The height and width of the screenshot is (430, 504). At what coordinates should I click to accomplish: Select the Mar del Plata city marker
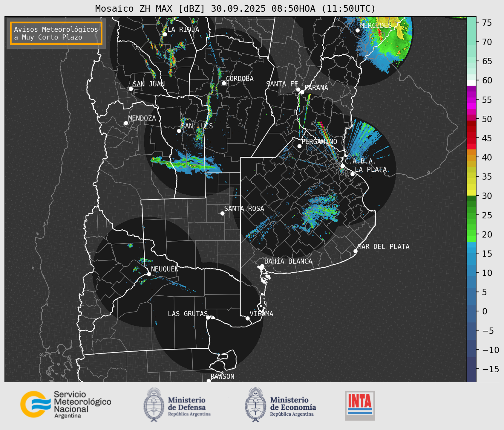tap(355, 251)
